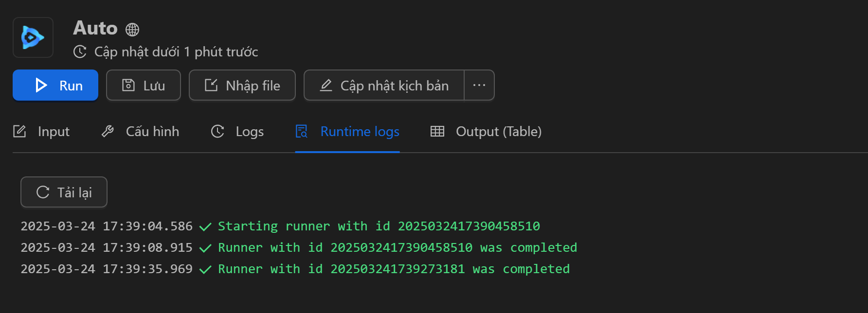Click the Tải lại button
The height and width of the screenshot is (313, 868).
coord(64,192)
